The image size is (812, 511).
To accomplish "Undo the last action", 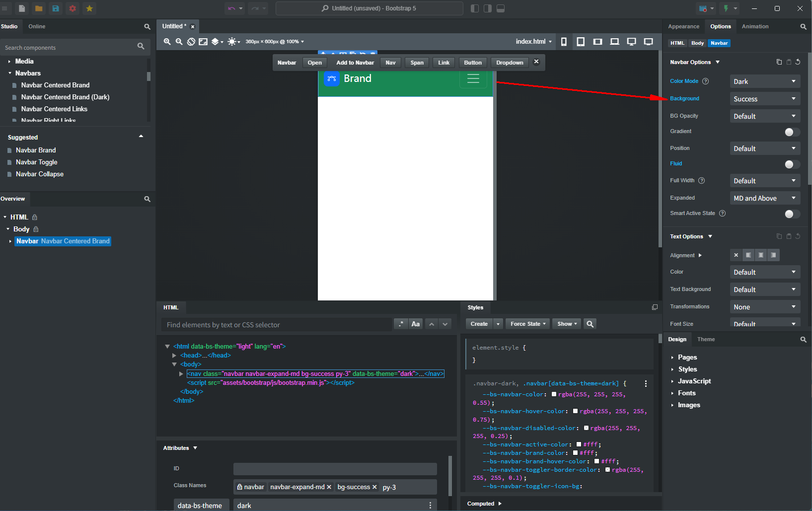I will [x=231, y=8].
